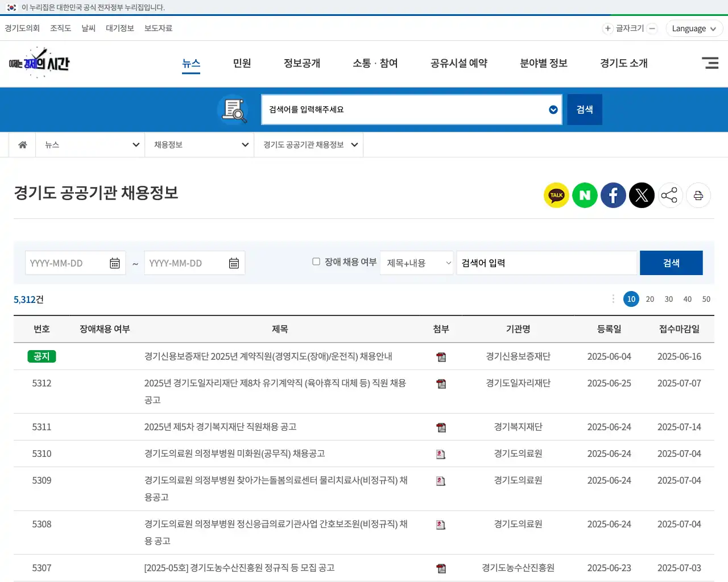Show 40 items per page
728x582 pixels.
coord(688,299)
